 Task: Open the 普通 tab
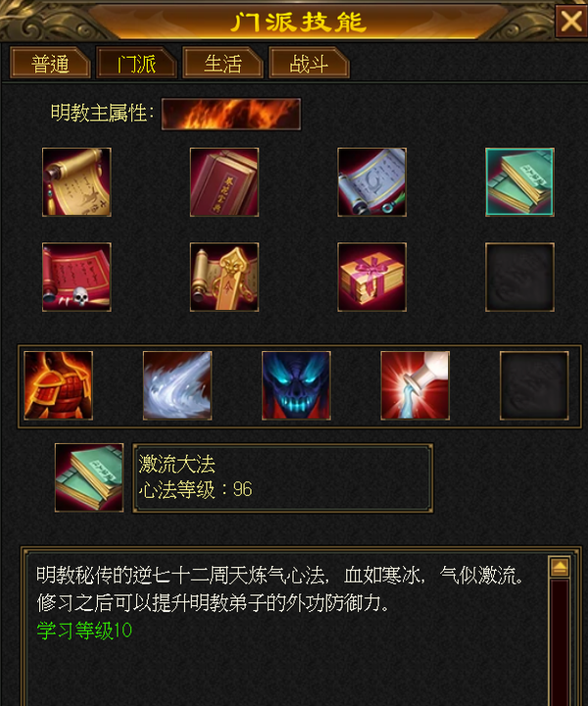(50, 63)
